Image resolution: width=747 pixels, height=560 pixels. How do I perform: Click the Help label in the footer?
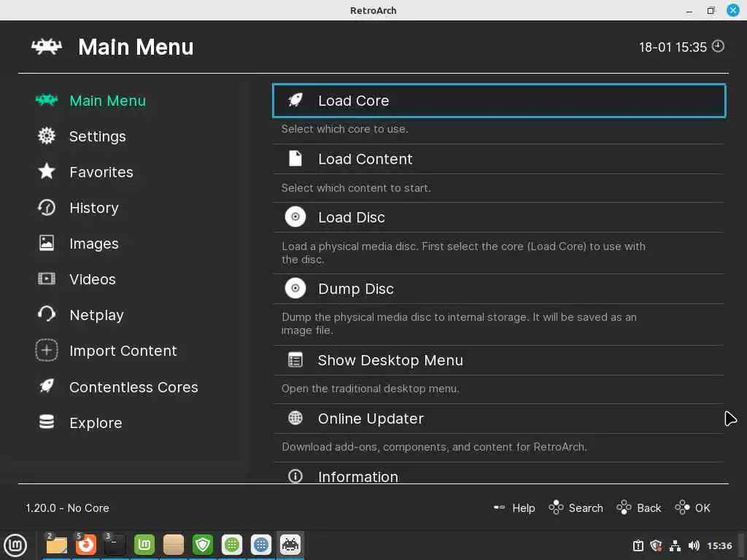[524, 508]
